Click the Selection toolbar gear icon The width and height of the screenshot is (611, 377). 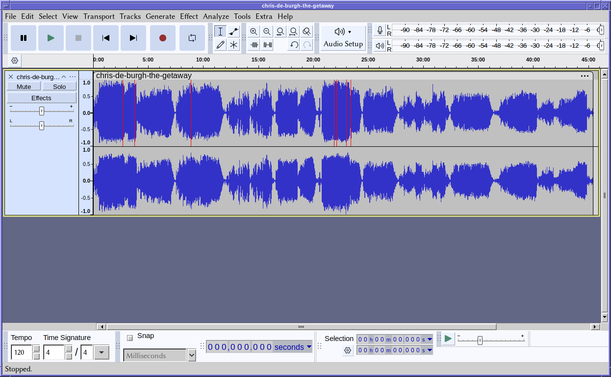pyautogui.click(x=348, y=350)
